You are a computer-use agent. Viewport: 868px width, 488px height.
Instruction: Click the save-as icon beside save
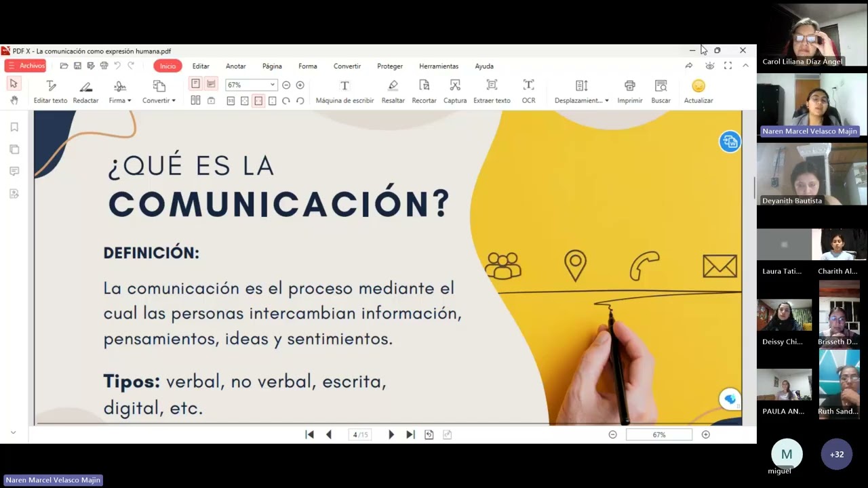[90, 66]
